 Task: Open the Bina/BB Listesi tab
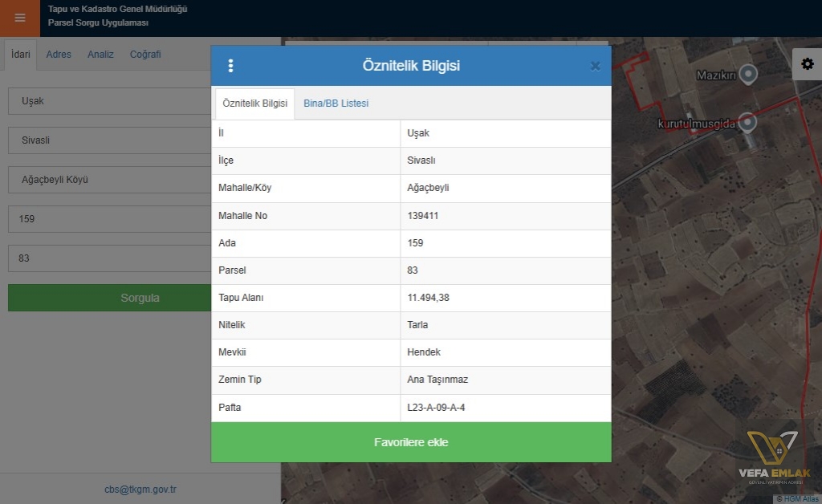(x=336, y=104)
